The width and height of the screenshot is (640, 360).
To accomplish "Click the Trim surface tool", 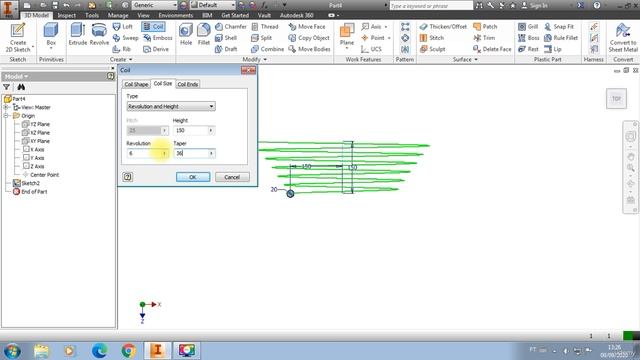I will (484, 38).
